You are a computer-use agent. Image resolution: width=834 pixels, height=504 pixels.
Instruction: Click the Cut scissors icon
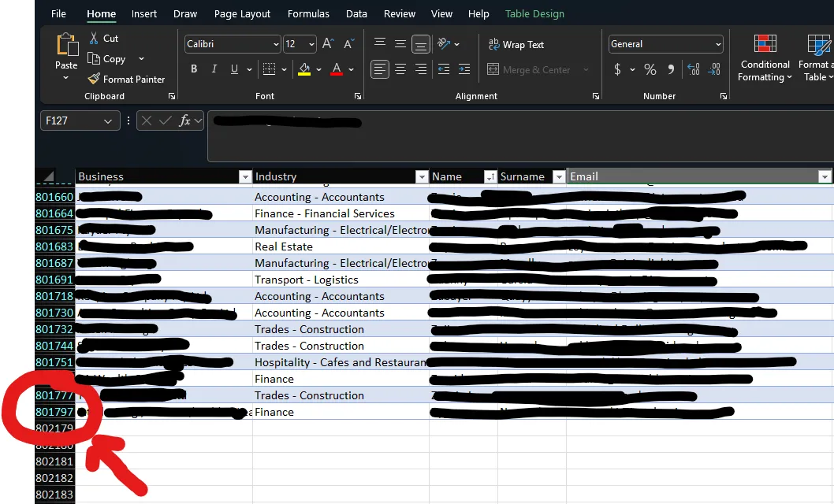pos(94,39)
